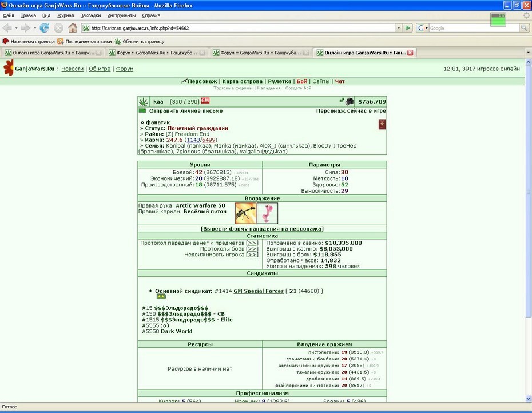The image size is (532, 413).
Task: Open the Правка menu
Action: pyautogui.click(x=28, y=15)
